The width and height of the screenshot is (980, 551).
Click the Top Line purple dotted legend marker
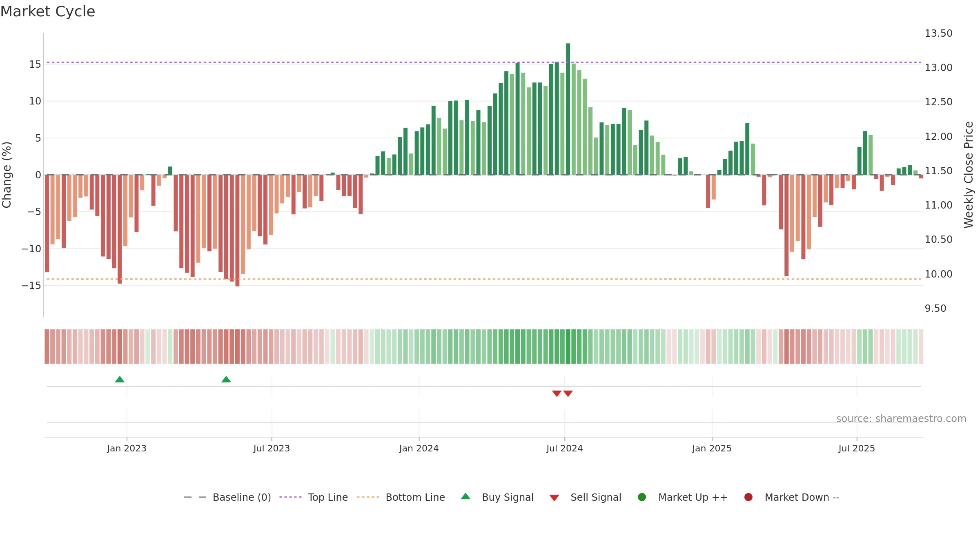coord(290,497)
